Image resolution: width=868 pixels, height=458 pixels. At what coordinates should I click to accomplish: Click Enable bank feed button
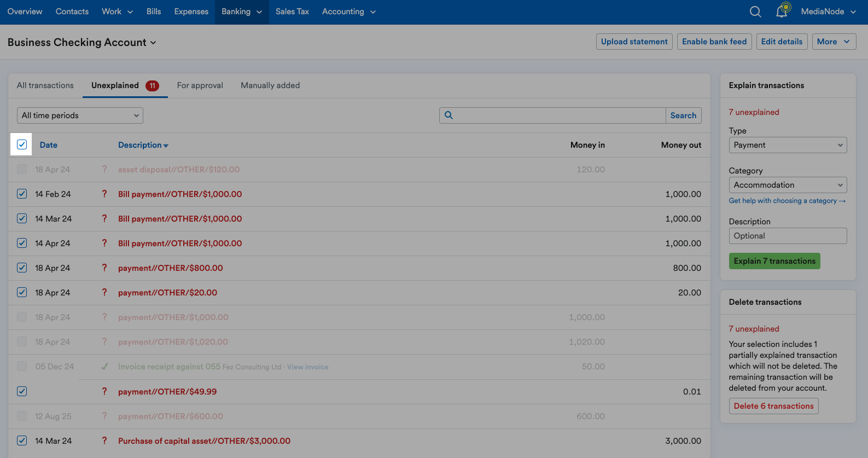714,42
